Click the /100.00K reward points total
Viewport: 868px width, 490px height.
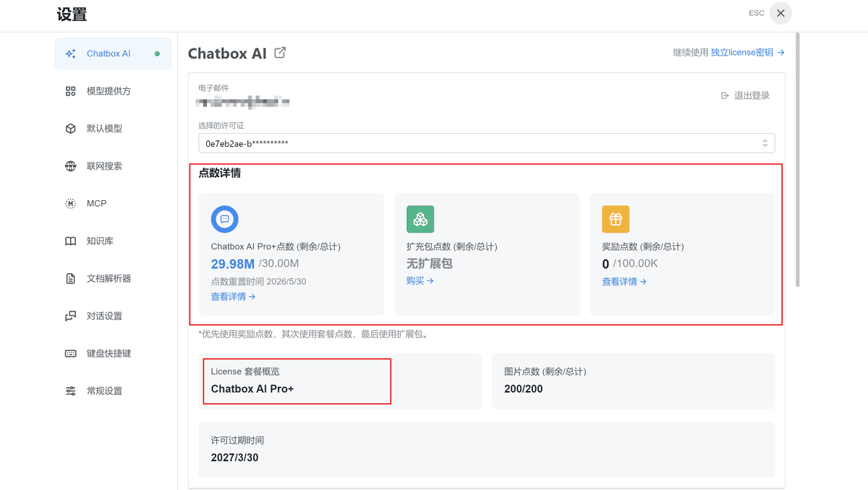tap(635, 264)
